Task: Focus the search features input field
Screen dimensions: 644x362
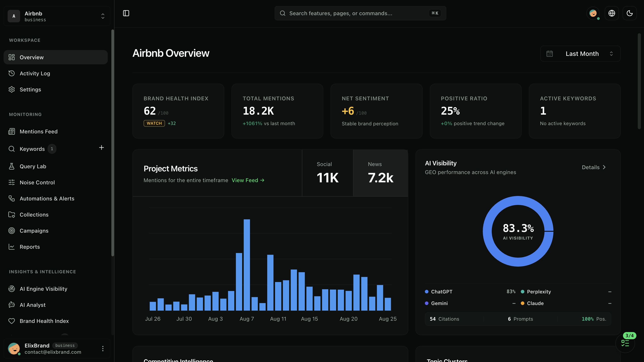Action: 360,13
